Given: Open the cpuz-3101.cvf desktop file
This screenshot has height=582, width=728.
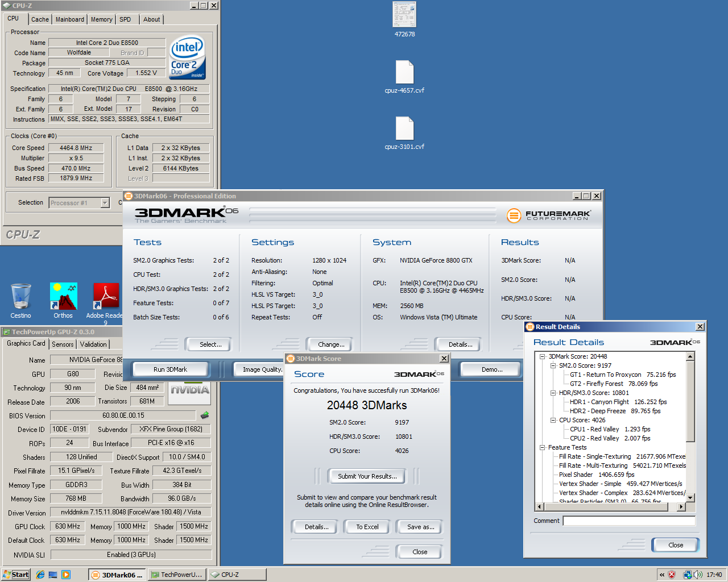Looking at the screenshot, I should pyautogui.click(x=404, y=133).
